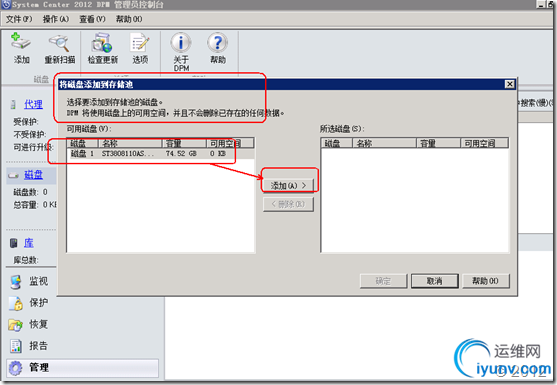557x385 pixels.
Task: Click the greyed 删除(R) button
Action: [288, 204]
